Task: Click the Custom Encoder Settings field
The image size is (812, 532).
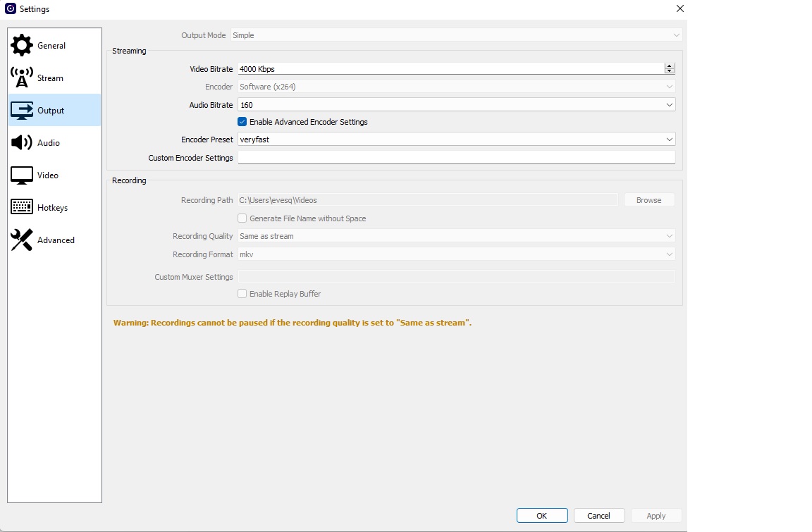Action: click(456, 158)
